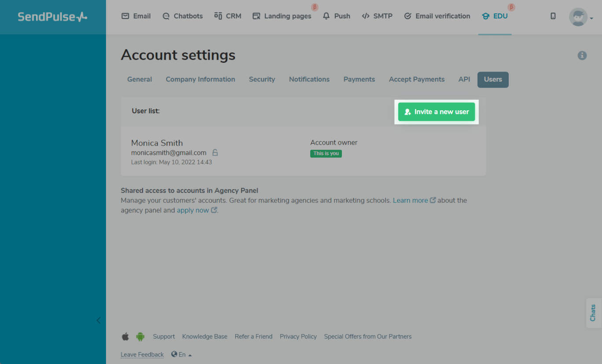Viewport: 602px width, 364px height.
Task: Click the SendPulse logo
Action: coord(52,17)
